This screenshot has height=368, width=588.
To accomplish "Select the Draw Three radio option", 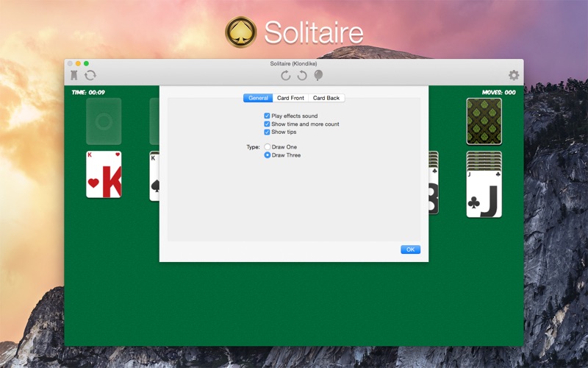I will pos(268,155).
